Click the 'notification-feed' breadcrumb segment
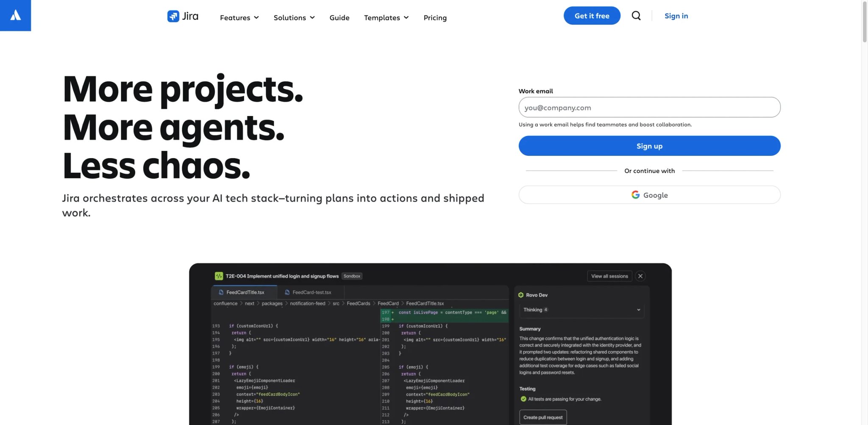The width and height of the screenshot is (868, 425). [x=308, y=303]
